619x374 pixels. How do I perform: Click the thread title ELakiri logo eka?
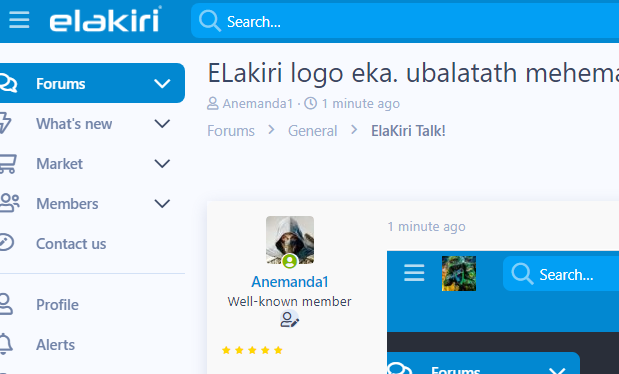click(x=413, y=73)
